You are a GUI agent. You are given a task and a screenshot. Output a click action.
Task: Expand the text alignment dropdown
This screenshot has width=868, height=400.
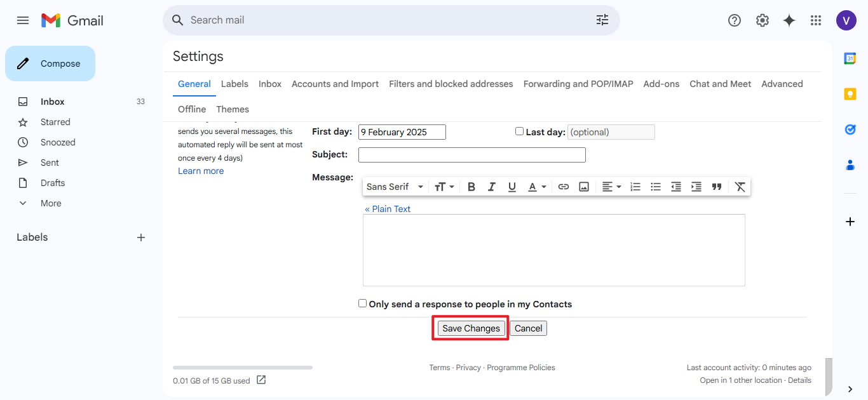(x=611, y=187)
